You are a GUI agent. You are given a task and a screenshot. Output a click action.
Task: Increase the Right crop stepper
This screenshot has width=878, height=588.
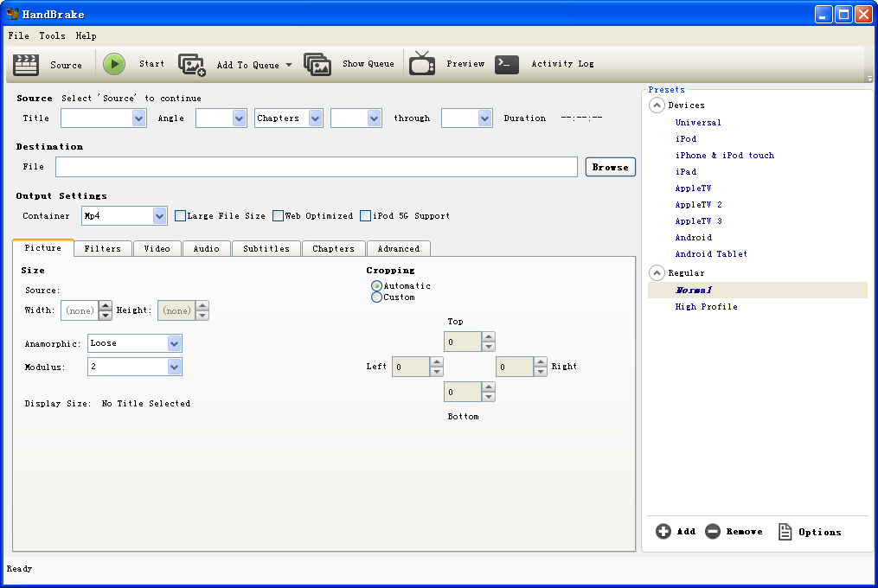coord(541,361)
